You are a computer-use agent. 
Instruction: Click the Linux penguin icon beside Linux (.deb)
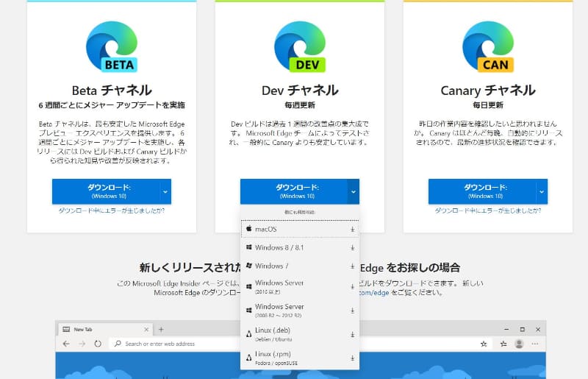[x=249, y=334]
